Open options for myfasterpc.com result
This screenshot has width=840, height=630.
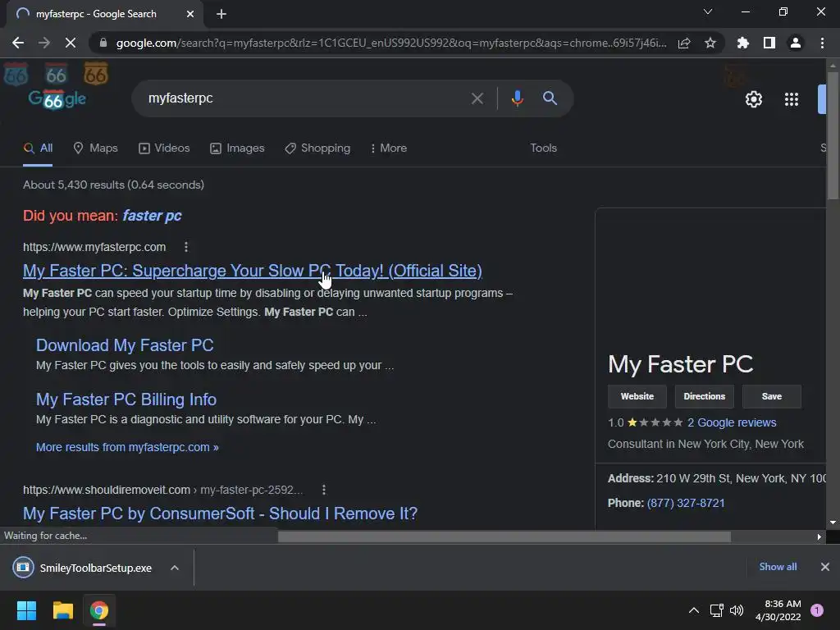pyautogui.click(x=186, y=247)
